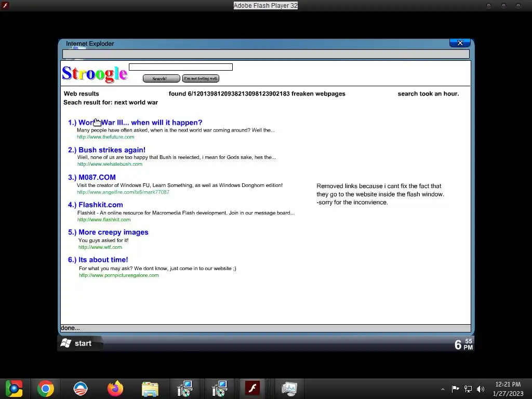The height and width of the screenshot is (399, 532).
Task: Open the leftmost colorful Chrome-style taskbar icon
Action: [x=14, y=389]
